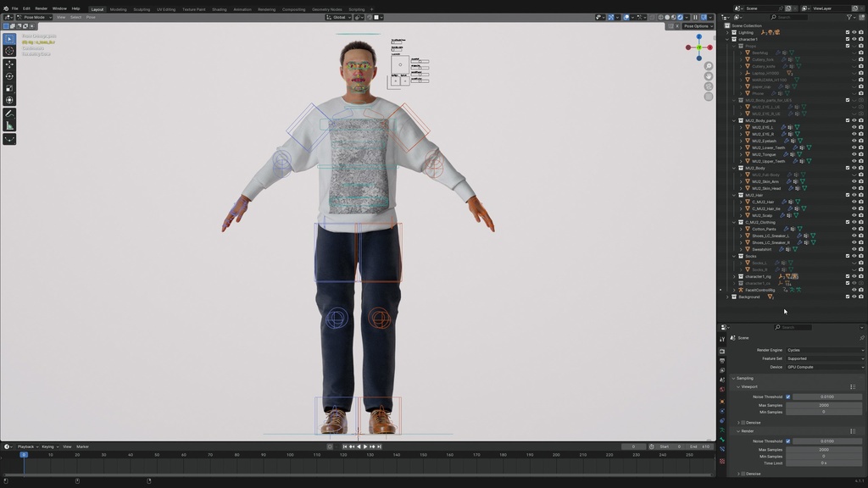Select the Wireframe viewport shading icon
868x488 pixels.
(661, 16)
